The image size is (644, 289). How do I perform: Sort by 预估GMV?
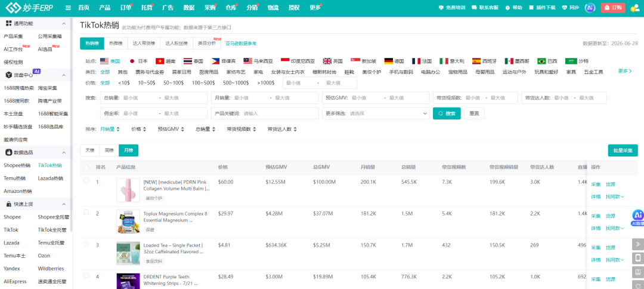(171, 129)
